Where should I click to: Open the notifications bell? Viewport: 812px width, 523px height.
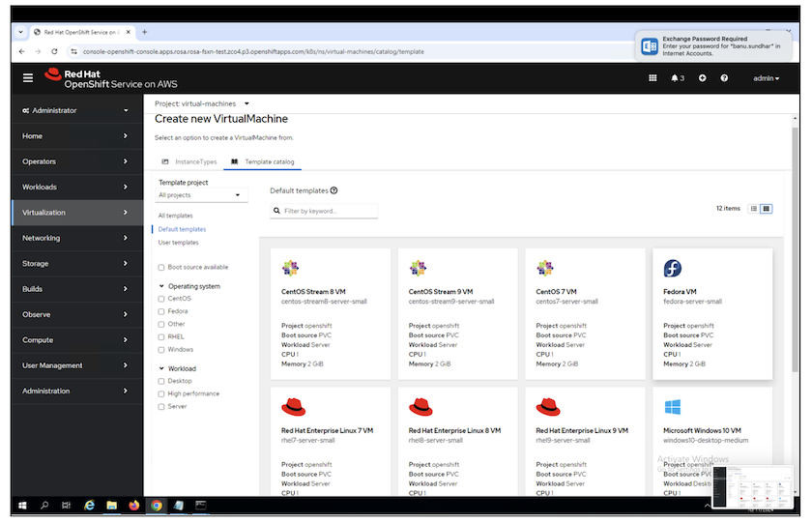coord(678,78)
